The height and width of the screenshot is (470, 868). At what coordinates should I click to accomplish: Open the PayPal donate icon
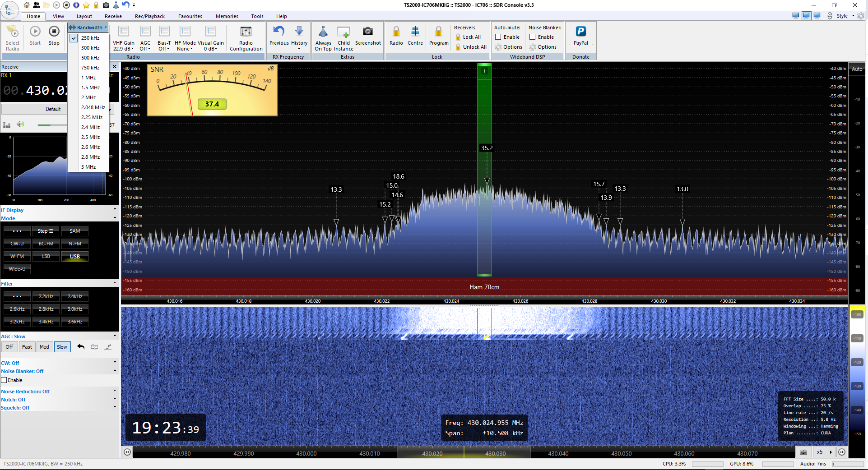tap(580, 32)
